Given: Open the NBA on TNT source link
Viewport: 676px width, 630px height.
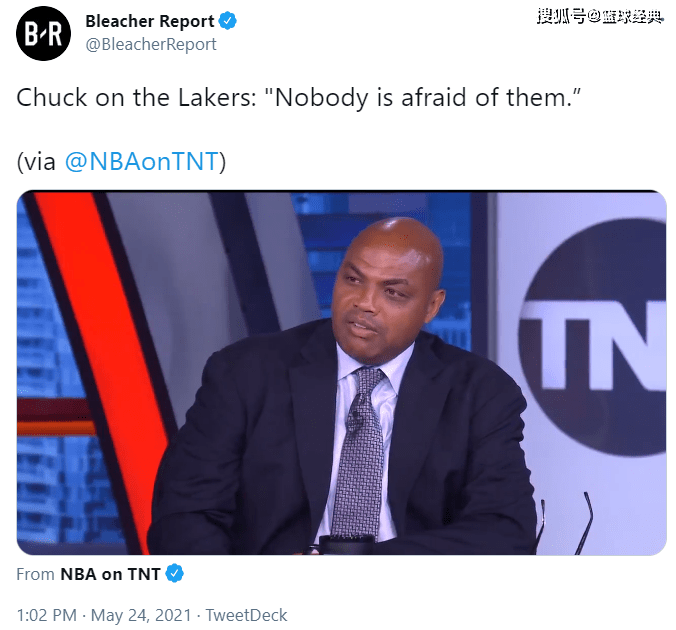Looking at the screenshot, I should point(110,574).
